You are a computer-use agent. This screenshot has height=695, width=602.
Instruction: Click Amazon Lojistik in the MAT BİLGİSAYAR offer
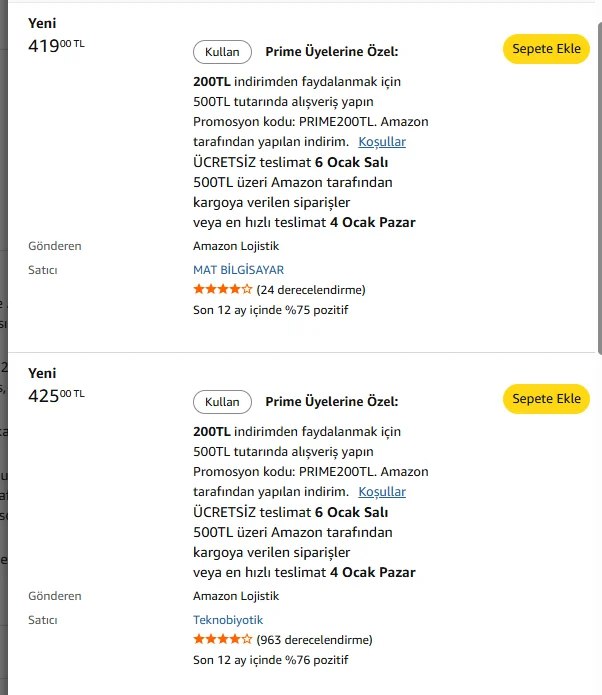(236, 246)
